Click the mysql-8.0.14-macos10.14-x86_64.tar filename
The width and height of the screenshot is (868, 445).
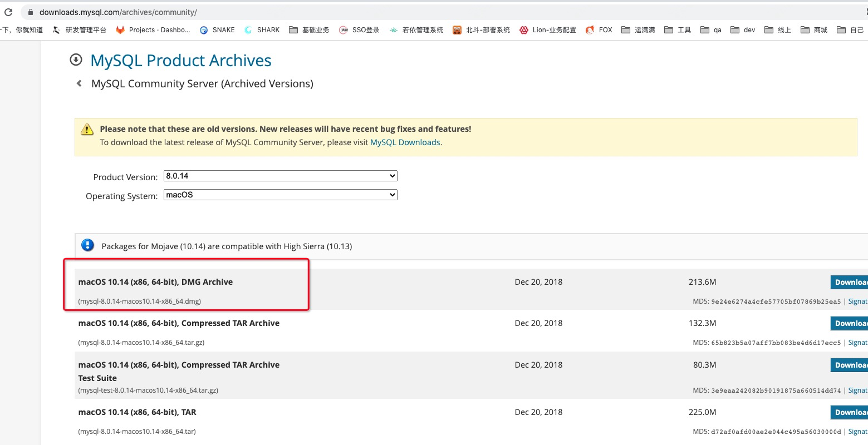click(137, 432)
